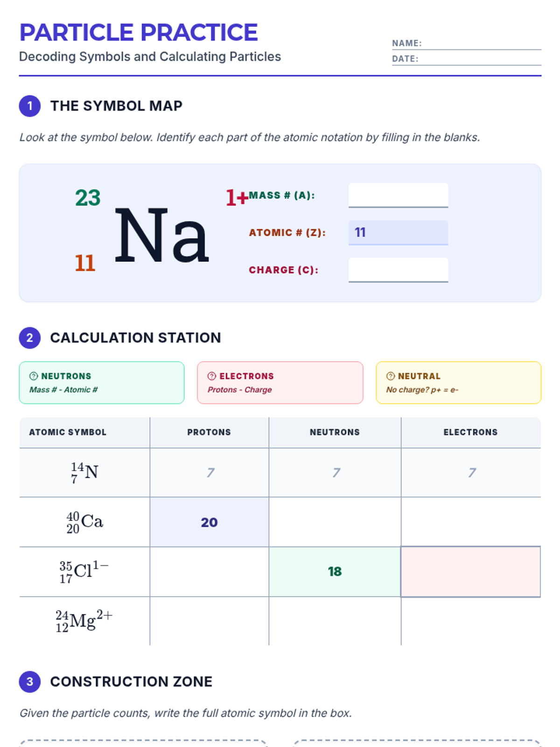Image resolution: width=560 pixels, height=747 pixels.
Task: Click the section 1 number badge
Action: [30, 106]
